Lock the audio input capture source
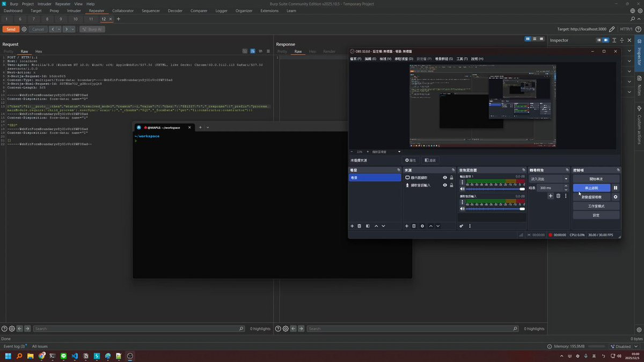 pyautogui.click(x=451, y=185)
